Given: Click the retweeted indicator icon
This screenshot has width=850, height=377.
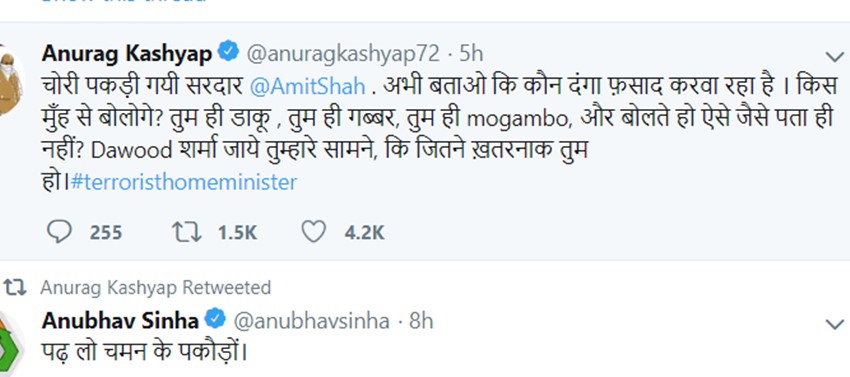Looking at the screenshot, I should 14,287.
